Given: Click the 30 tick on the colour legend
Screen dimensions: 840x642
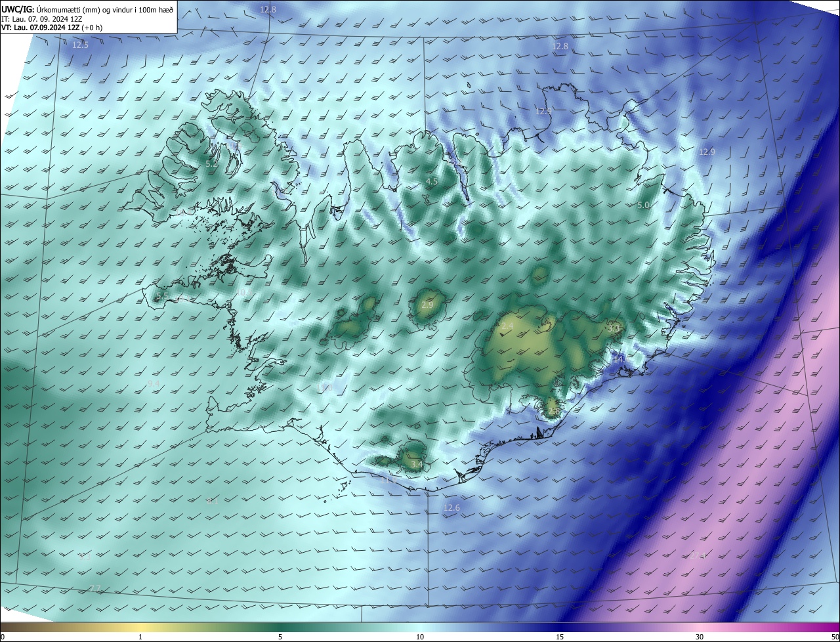Looking at the screenshot, I should (x=700, y=637).
